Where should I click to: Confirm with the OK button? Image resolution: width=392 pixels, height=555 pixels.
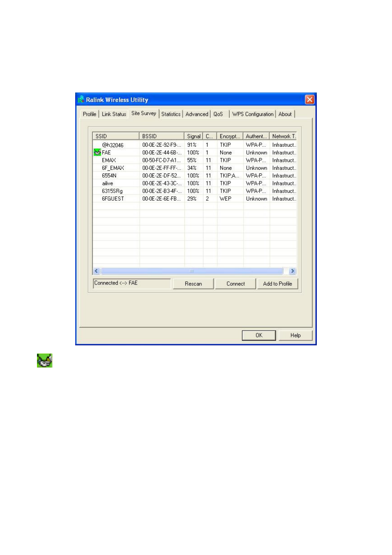click(259, 335)
